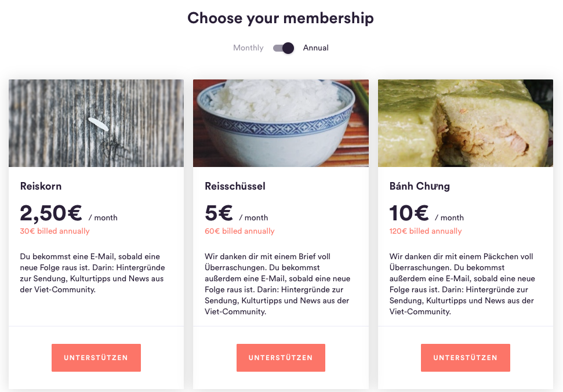Click Unterstützen button for Bánh Chưng plan
The height and width of the screenshot is (392, 563).
tap(466, 358)
